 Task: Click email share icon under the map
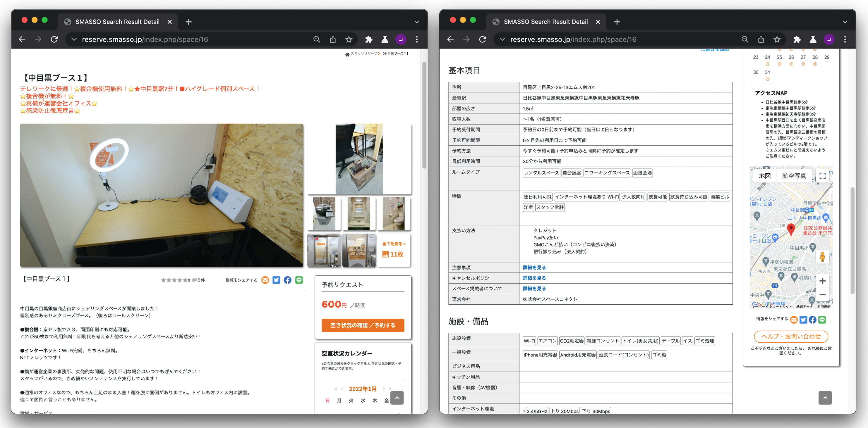pos(794,320)
